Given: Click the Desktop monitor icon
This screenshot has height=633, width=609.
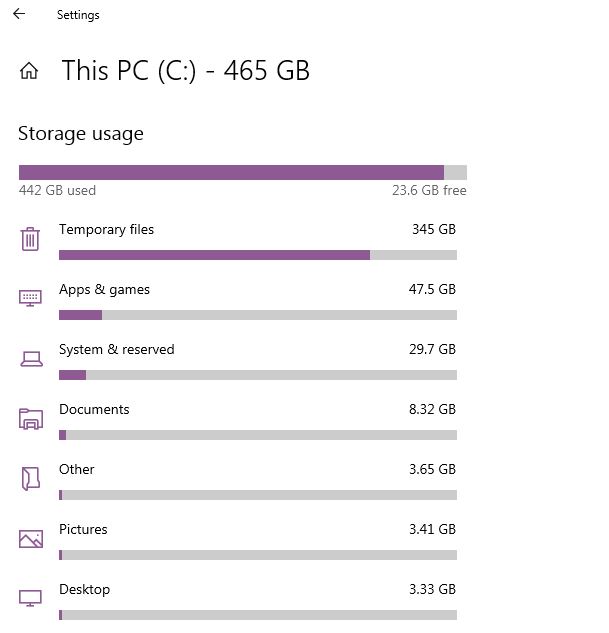Looking at the screenshot, I should (31, 598).
